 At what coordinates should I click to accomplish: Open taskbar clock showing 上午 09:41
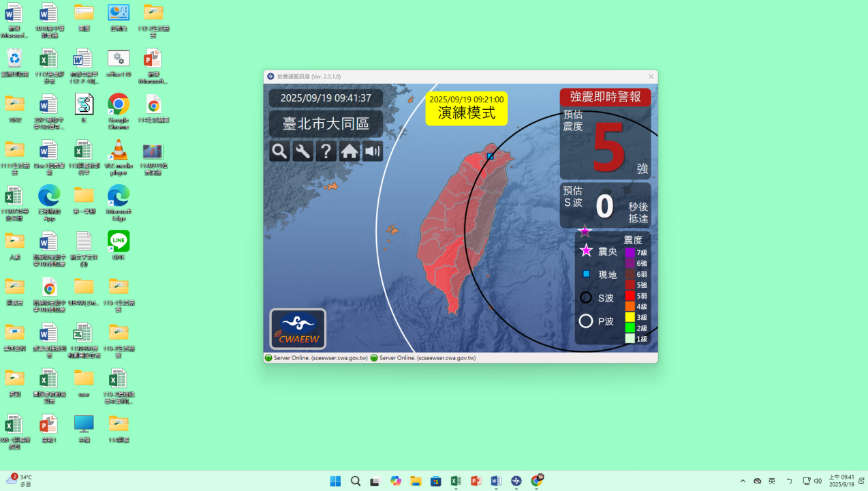coord(841,481)
